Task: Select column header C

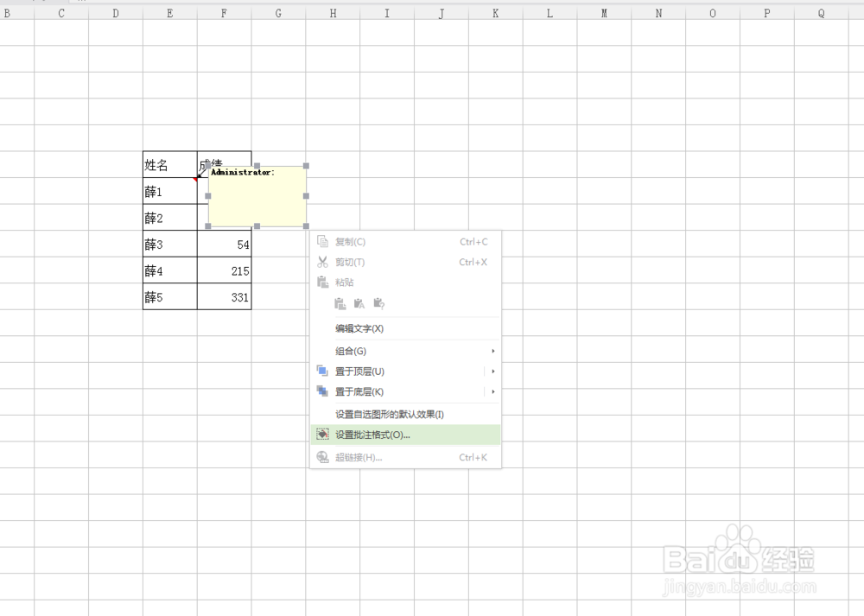Action: tap(61, 13)
